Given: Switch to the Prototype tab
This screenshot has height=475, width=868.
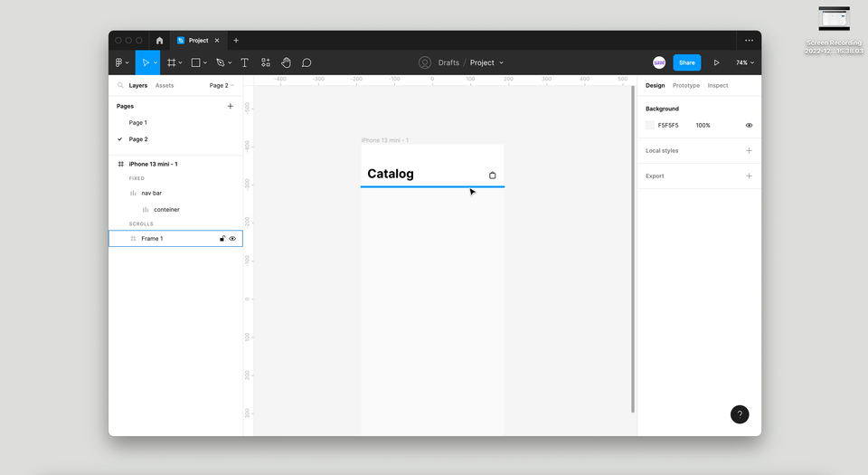Looking at the screenshot, I should pos(686,85).
